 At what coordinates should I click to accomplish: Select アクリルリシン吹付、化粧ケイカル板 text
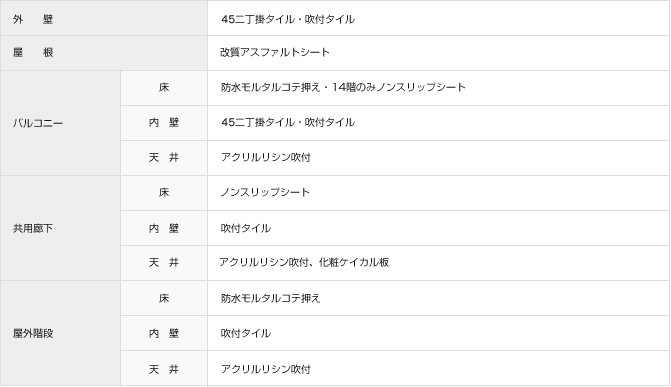coord(304,262)
